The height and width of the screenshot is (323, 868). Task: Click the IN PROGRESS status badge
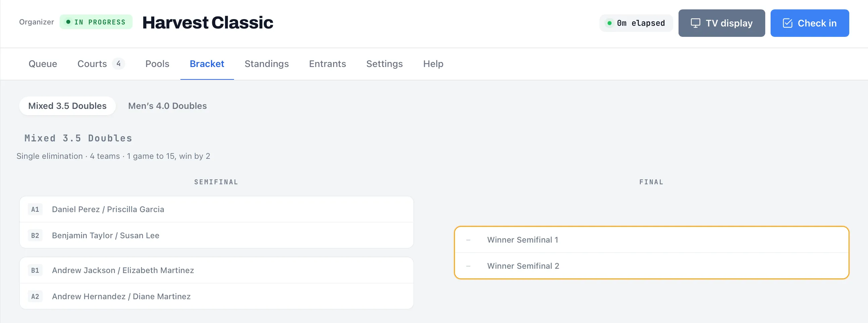coord(96,22)
